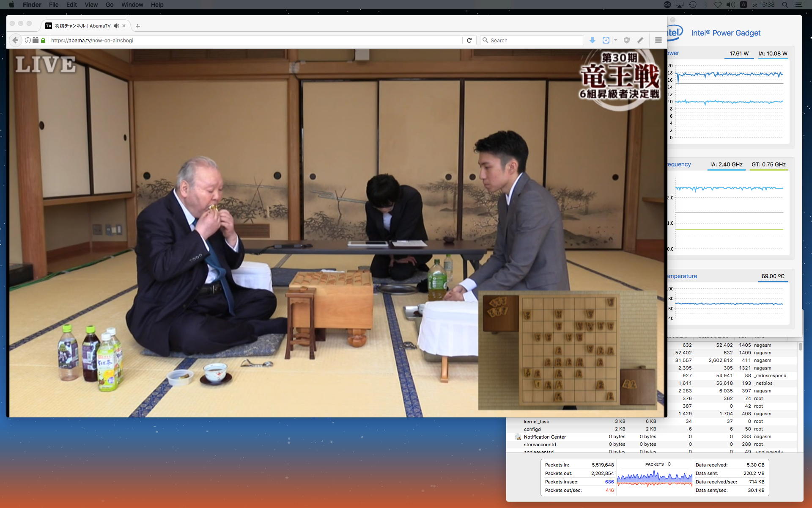This screenshot has height=508, width=812.
Task: Switch the PACKETS graph selector popup
Action: click(658, 464)
